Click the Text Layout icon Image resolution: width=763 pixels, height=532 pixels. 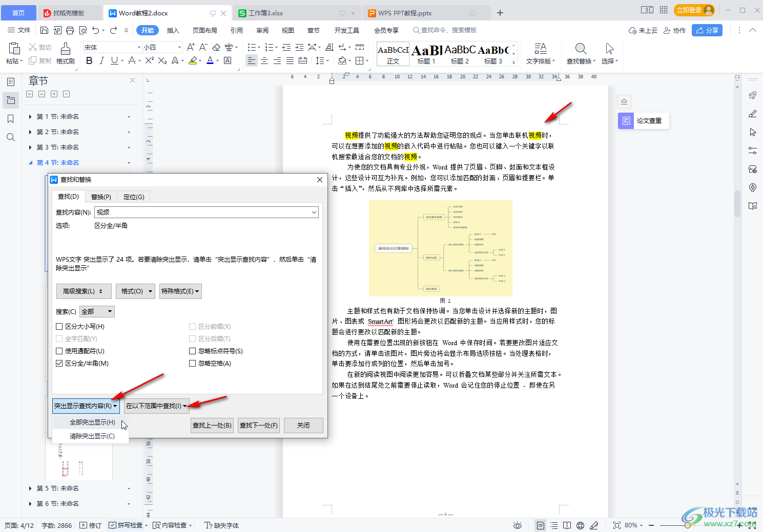pos(540,49)
